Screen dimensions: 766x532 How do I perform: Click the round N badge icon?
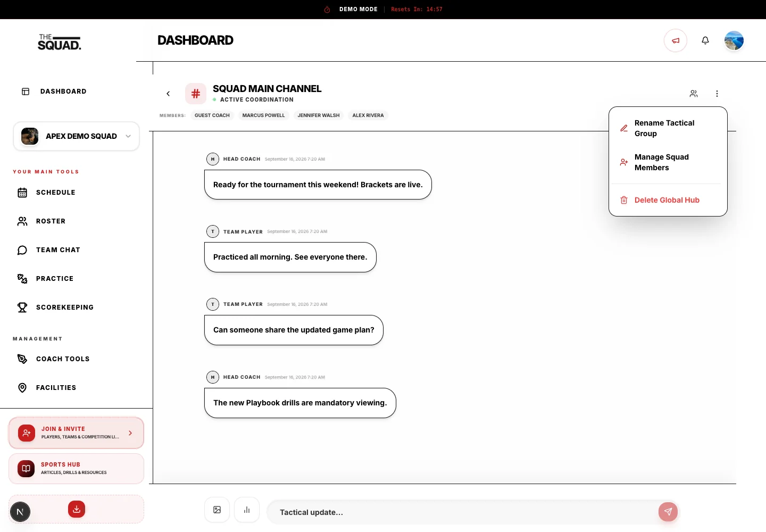[x=20, y=512]
